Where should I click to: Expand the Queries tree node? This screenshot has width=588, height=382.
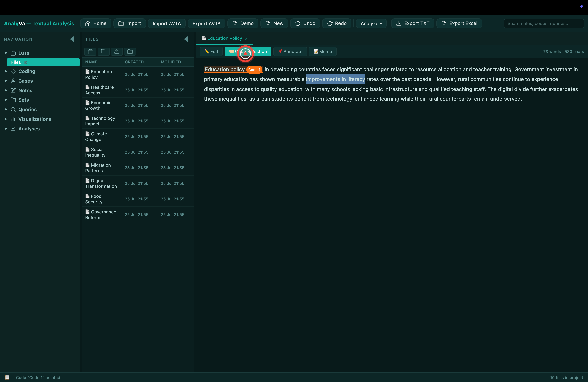pos(6,109)
